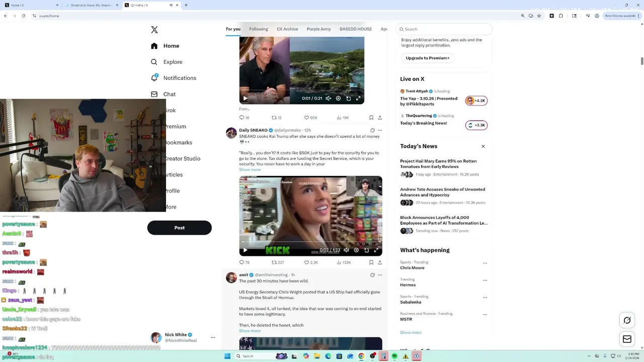
Task: Click the Explore magnifier icon
Action: 154,62
